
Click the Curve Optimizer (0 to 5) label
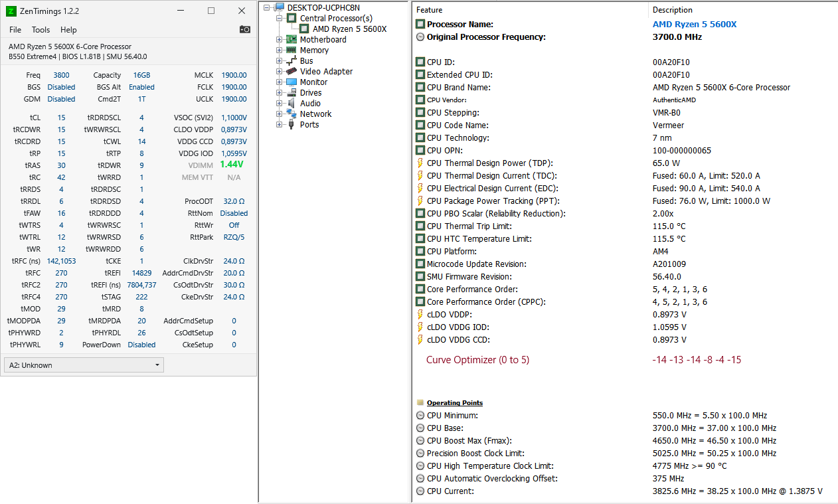click(x=477, y=360)
